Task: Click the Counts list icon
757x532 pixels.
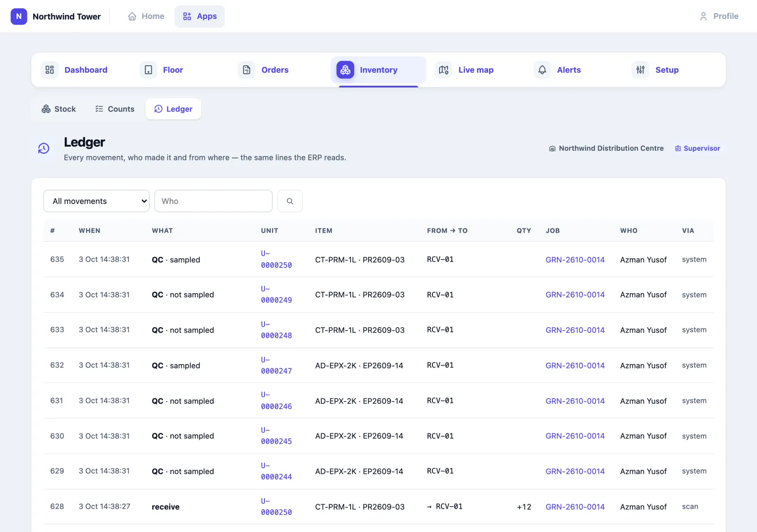Action: (x=99, y=109)
